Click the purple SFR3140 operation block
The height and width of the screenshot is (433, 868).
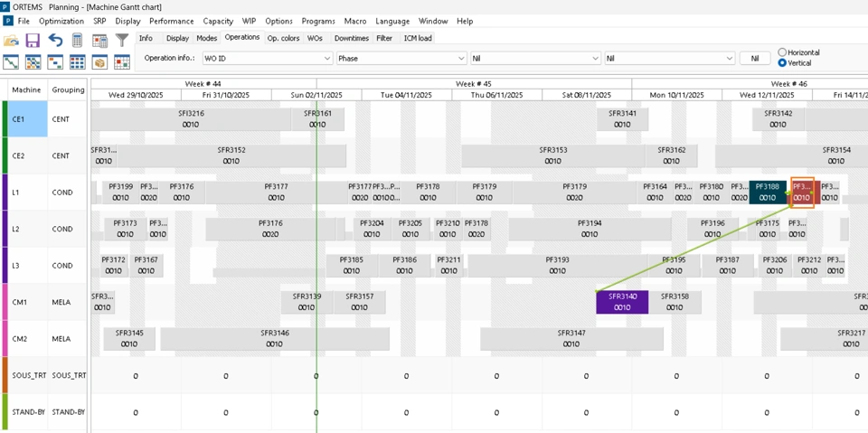(622, 302)
